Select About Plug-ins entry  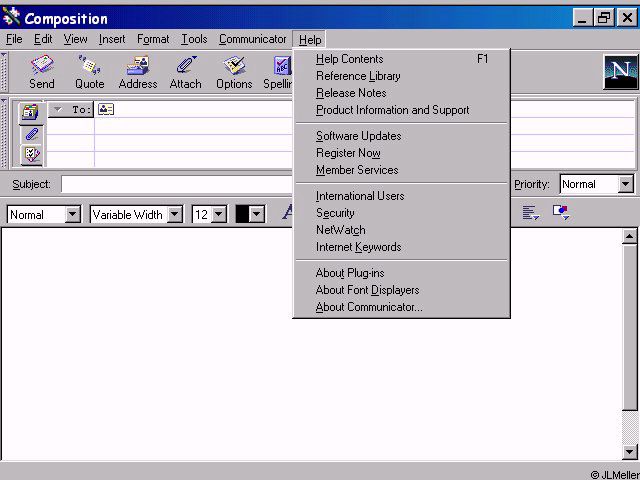(x=402, y=273)
